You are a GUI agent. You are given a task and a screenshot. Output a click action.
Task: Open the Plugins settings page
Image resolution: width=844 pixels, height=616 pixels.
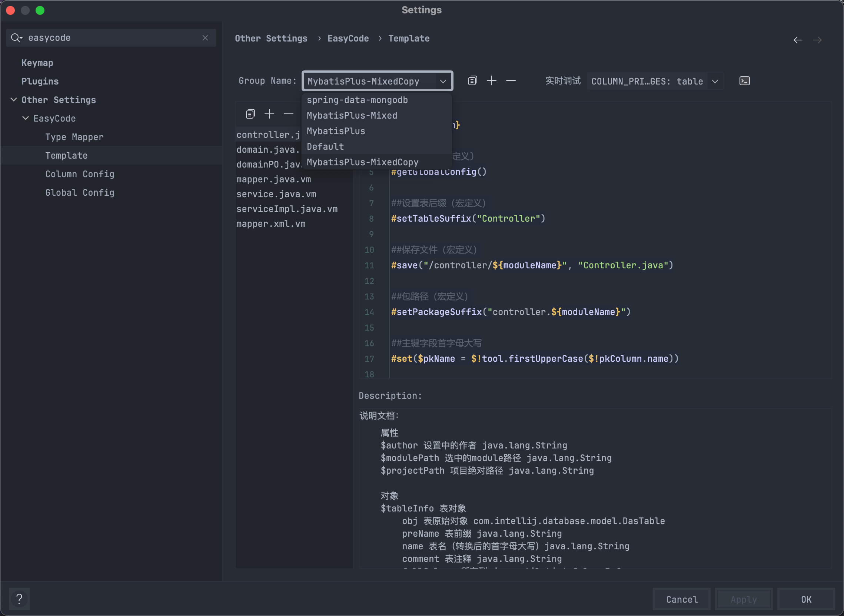[x=40, y=81]
